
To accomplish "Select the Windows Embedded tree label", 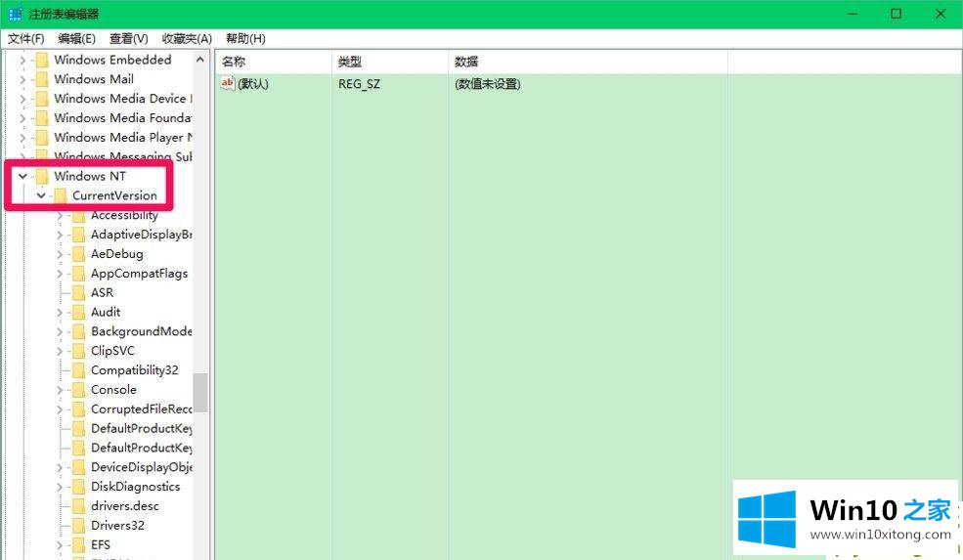I will click(112, 61).
